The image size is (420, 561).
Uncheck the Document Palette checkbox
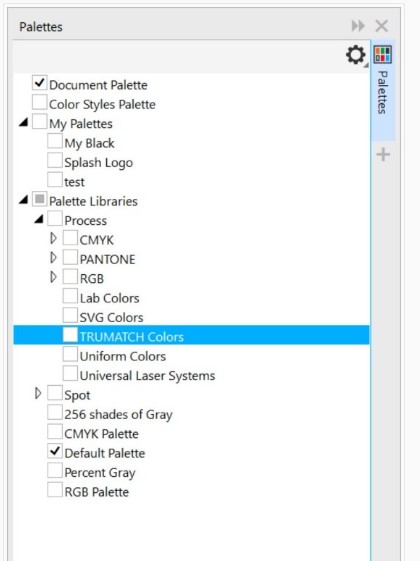pos(39,83)
